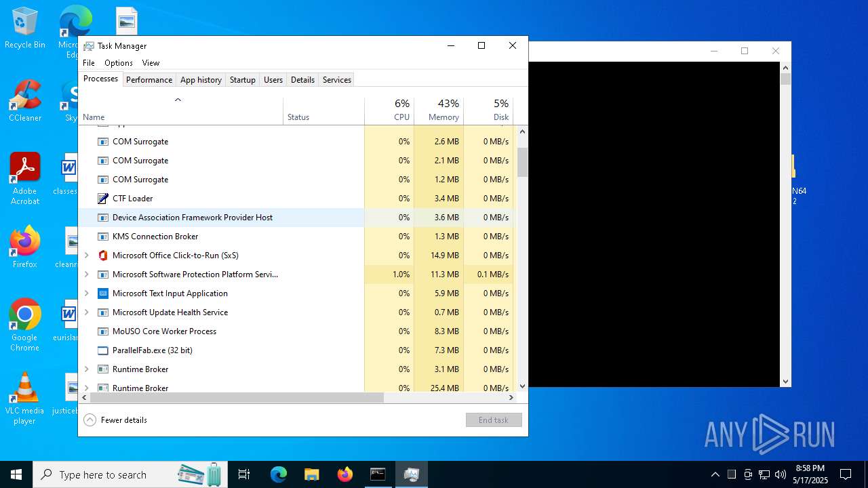Open the File menu in Task Manager

89,63
